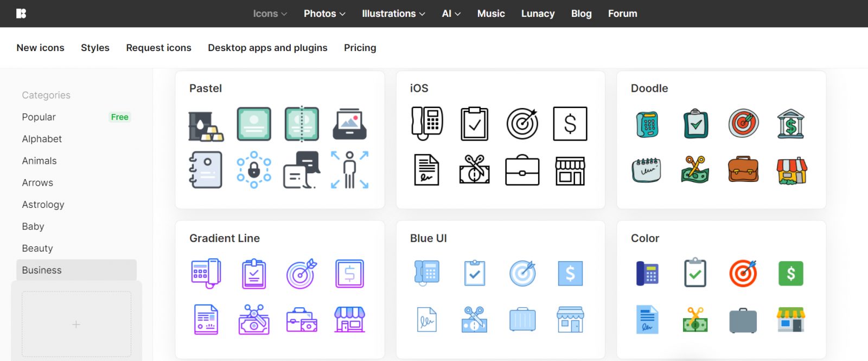868x361 pixels.
Task: Expand the Photos dropdown
Action: [324, 14]
